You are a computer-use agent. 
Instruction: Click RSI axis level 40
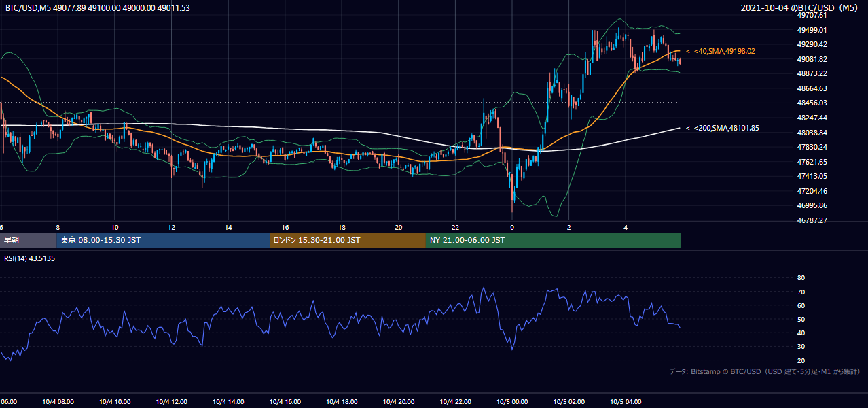(801, 333)
